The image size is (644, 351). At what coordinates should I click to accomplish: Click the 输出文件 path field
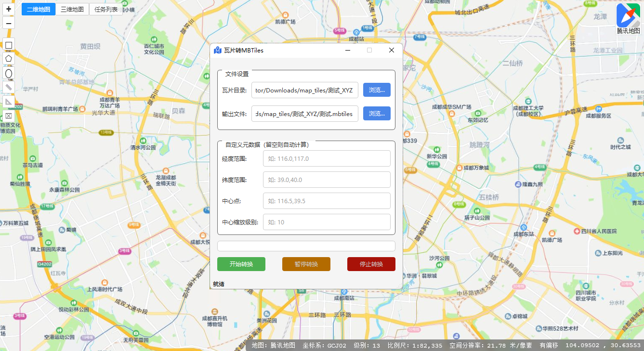pos(305,114)
